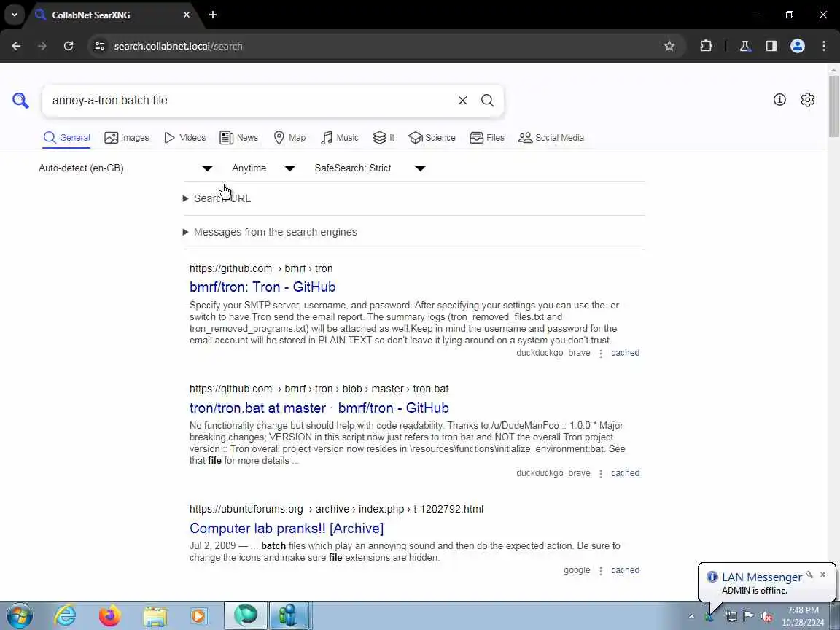Screen dimensions: 840x630
Task: Switch to the Social Media tab
Action: [551, 138]
